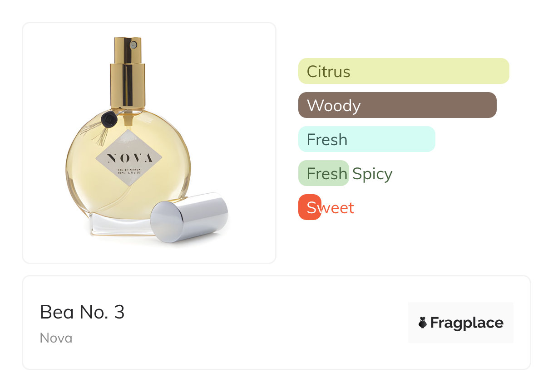Click the Fragplace bottle logo icon
Image resolution: width=553 pixels, height=392 pixels.
(x=423, y=323)
